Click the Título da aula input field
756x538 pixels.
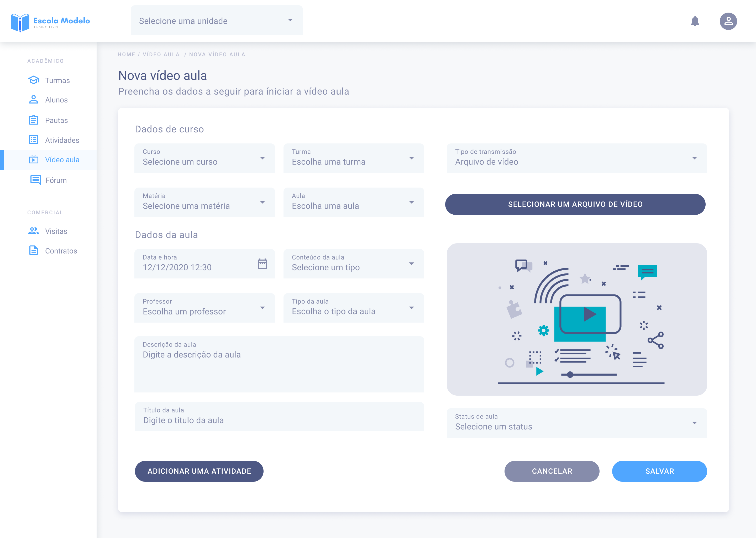pyautogui.click(x=279, y=420)
